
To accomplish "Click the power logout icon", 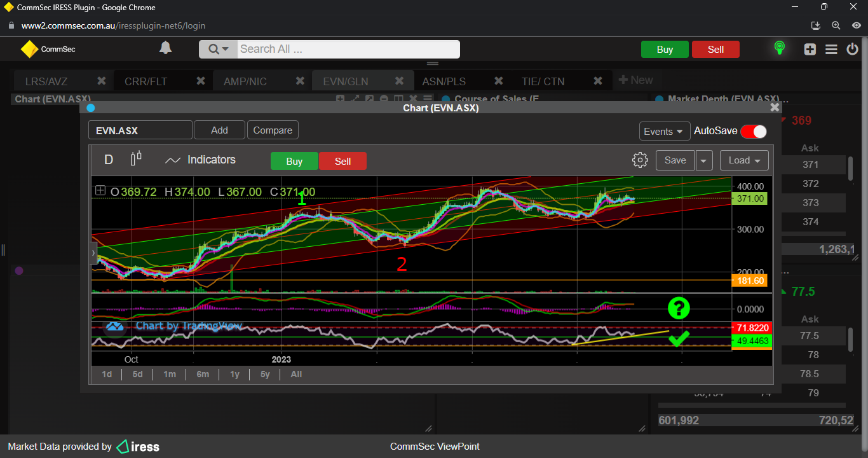I will 853,50.
